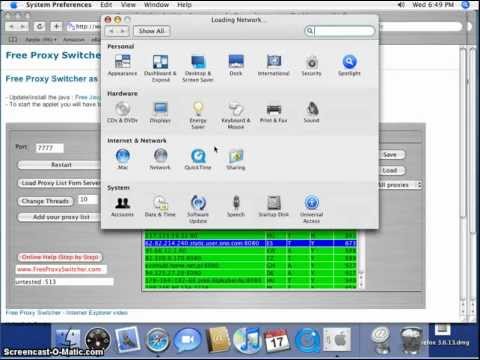480x360 pixels.
Task: Open Free Proxy Switcher Internet Explorer video link
Action: [x=67, y=313]
